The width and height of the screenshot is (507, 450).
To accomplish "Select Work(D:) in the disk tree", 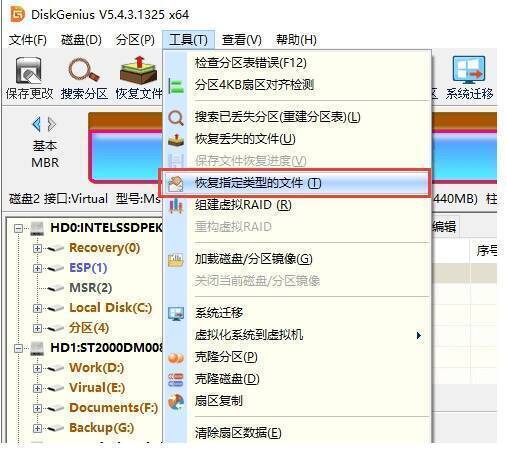I will (97, 368).
